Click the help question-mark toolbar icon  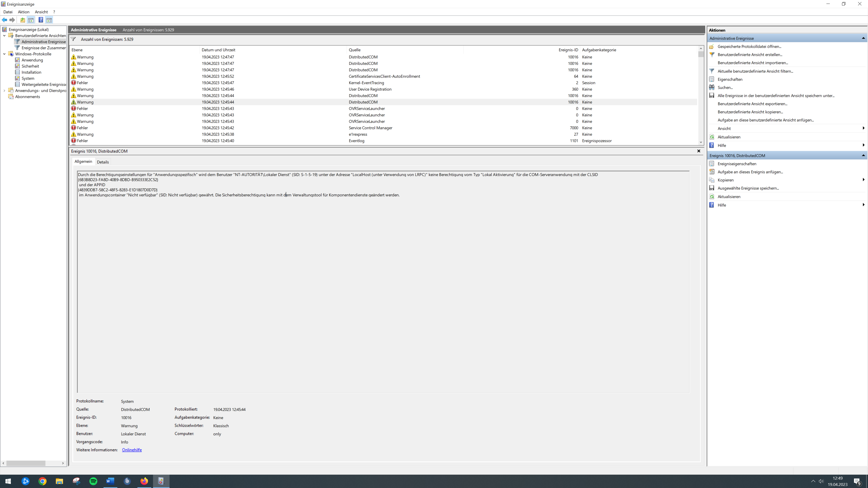(40, 20)
